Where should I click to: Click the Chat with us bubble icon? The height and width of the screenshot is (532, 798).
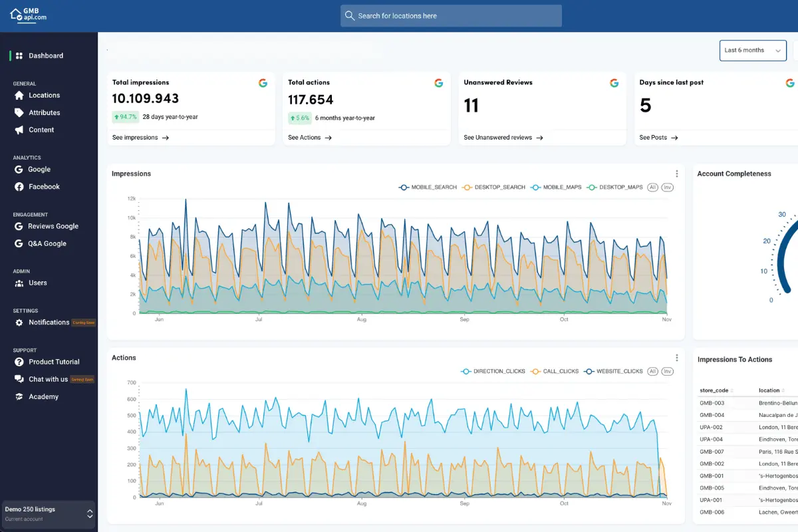(19, 379)
